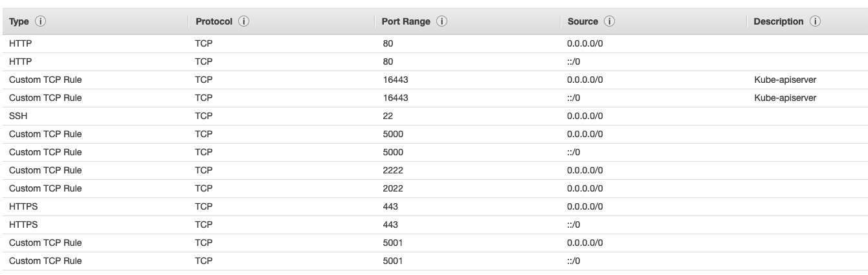Click the Source column header label
Screen dimensions: 868x275
point(583,22)
